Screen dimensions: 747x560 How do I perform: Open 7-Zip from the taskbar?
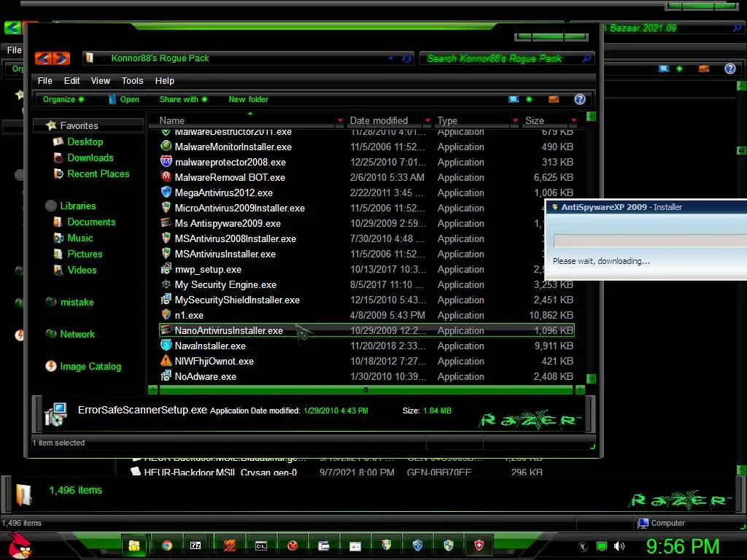pyautogui.click(x=196, y=545)
